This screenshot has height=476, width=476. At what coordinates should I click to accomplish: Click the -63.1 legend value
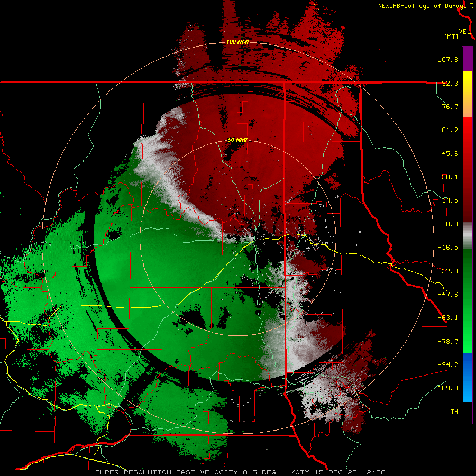click(x=448, y=318)
